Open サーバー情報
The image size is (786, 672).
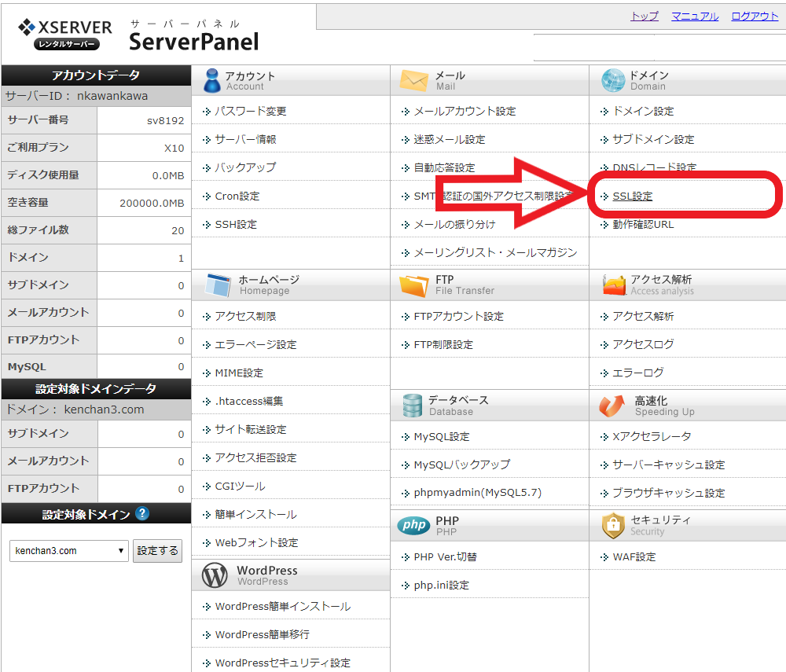click(245, 139)
